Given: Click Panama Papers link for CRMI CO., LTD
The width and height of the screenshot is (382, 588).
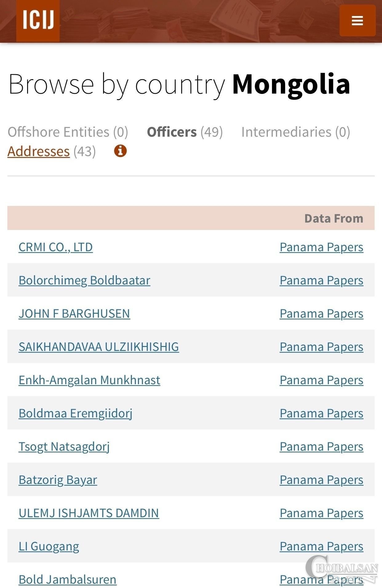Looking at the screenshot, I should click(x=321, y=247).
